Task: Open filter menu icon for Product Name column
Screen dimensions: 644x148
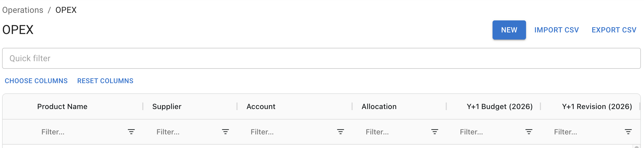Action: [131, 132]
